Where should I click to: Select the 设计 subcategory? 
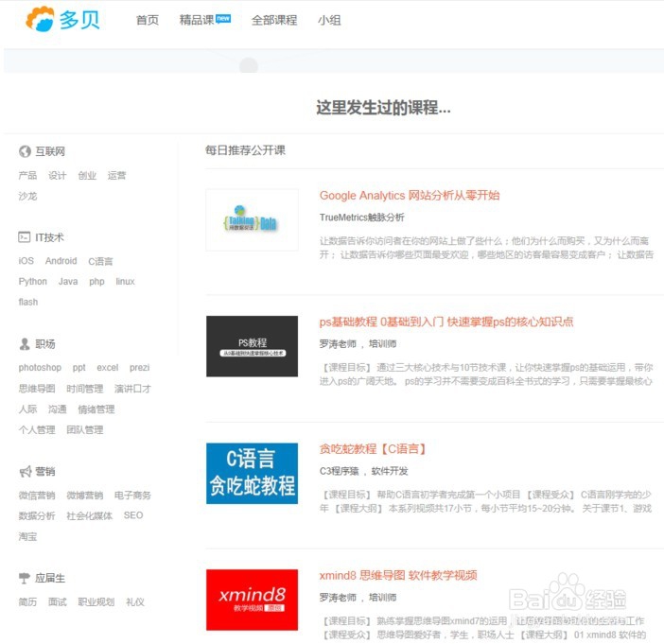coord(57,175)
